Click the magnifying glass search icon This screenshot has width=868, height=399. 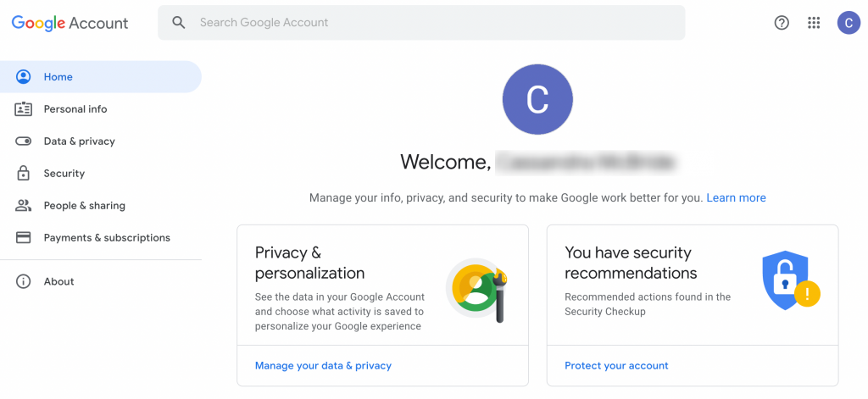179,23
